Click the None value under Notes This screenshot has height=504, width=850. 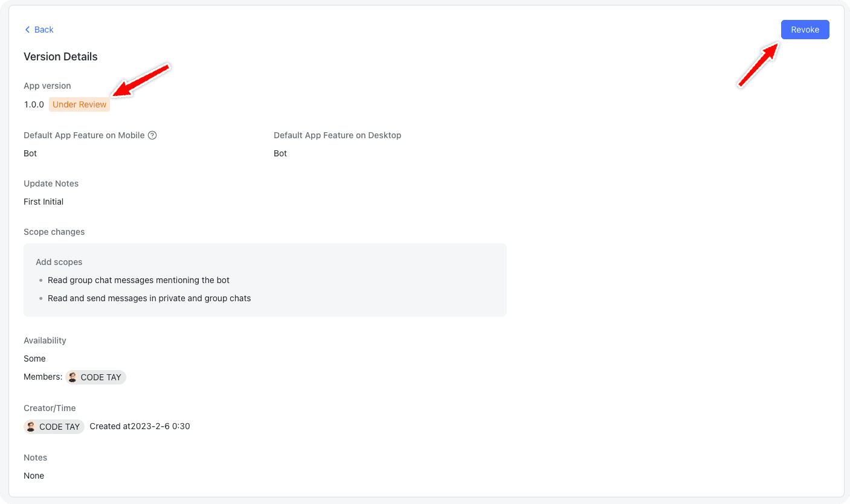pos(34,476)
